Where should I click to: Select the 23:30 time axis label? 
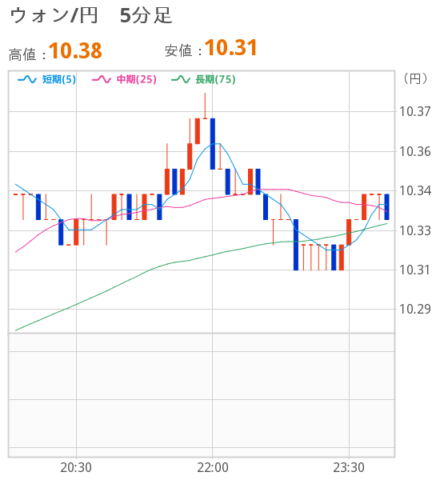tap(349, 468)
